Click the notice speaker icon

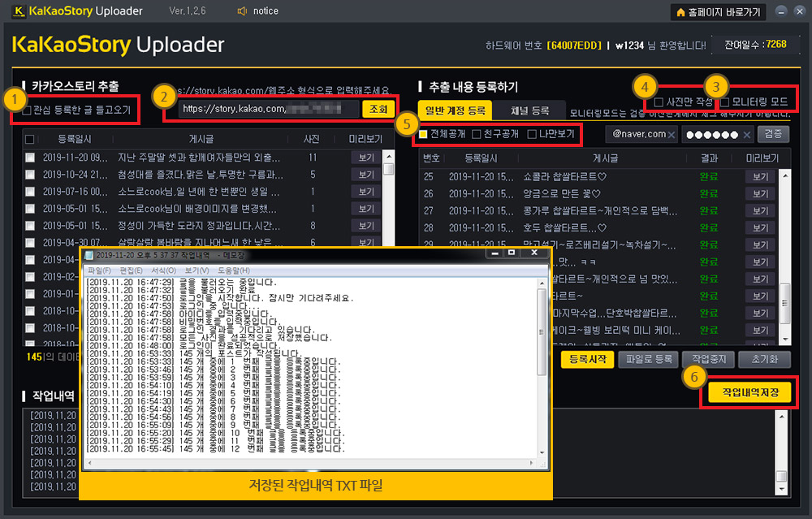point(241,11)
